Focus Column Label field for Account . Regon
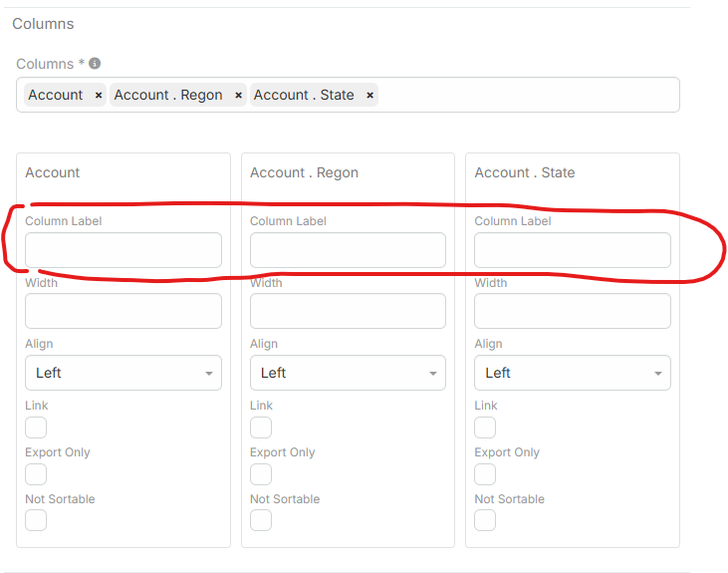This screenshot has height=573, width=728. pyautogui.click(x=348, y=250)
